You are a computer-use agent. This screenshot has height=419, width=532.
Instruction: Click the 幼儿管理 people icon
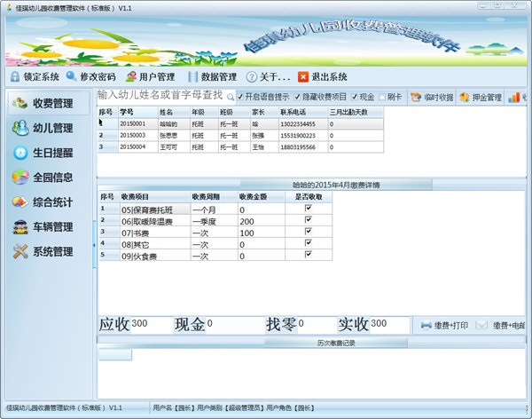pyautogui.click(x=20, y=128)
